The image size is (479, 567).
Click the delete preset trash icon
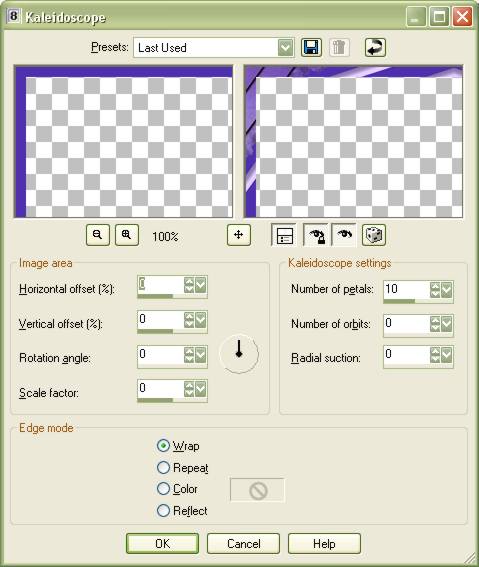point(339,47)
